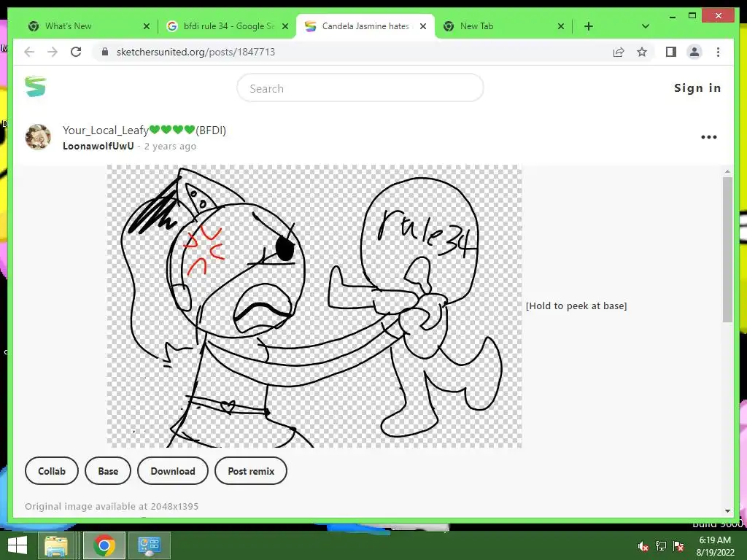This screenshot has height=560, width=747.
Task: Click the muted speaker tray icon
Action: pyautogui.click(x=643, y=546)
